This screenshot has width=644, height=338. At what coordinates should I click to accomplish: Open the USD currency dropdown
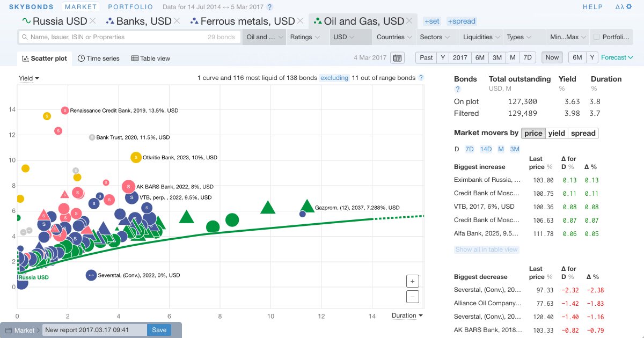click(x=351, y=37)
